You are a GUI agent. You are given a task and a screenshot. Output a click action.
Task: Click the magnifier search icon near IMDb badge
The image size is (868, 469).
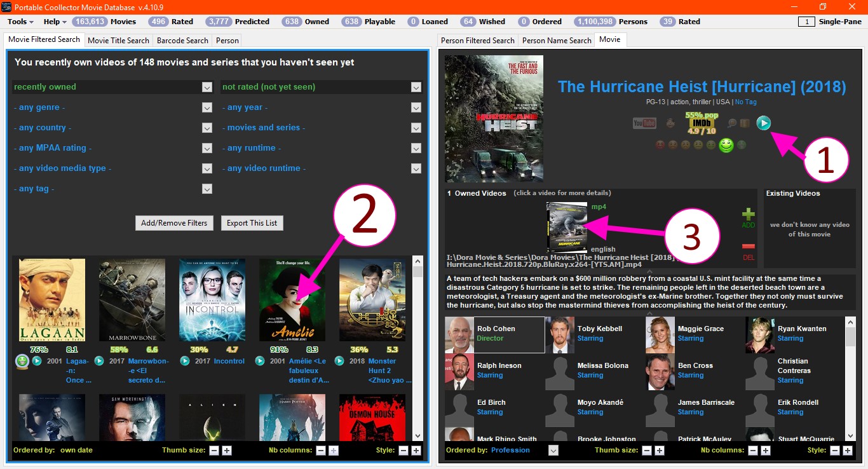732,123
